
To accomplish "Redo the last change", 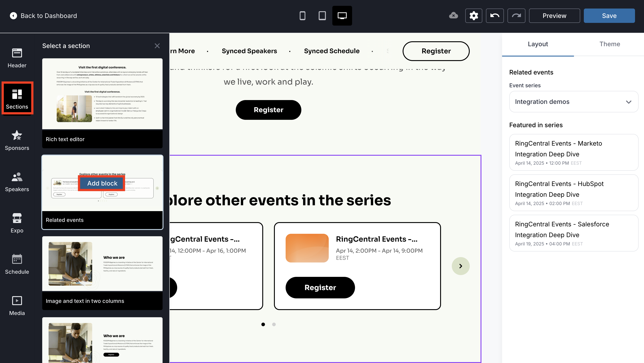I will (516, 16).
